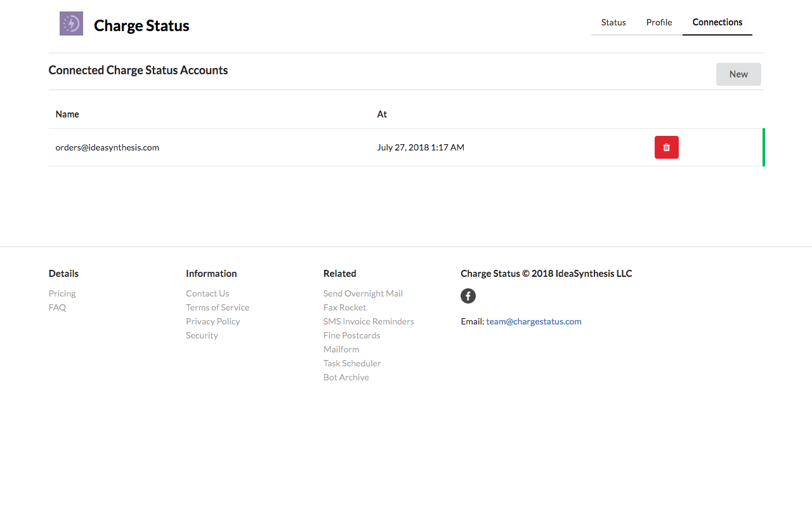The image size is (812, 508).
Task: Open the Pricing link in footer
Action: (x=62, y=293)
